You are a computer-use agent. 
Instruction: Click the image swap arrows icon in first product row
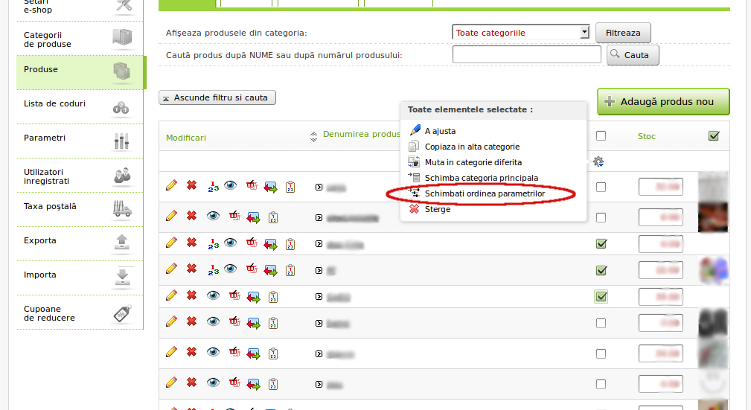271,187
